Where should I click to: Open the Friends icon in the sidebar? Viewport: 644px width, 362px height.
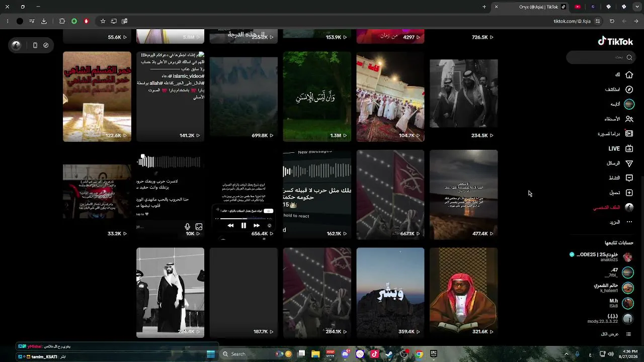pyautogui.click(x=629, y=119)
